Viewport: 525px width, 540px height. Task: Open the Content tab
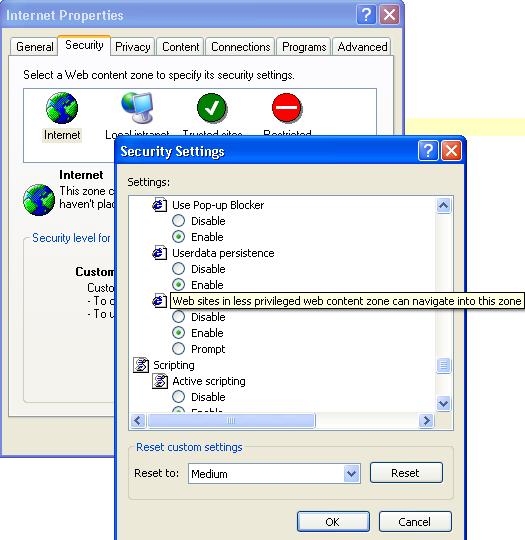[181, 47]
